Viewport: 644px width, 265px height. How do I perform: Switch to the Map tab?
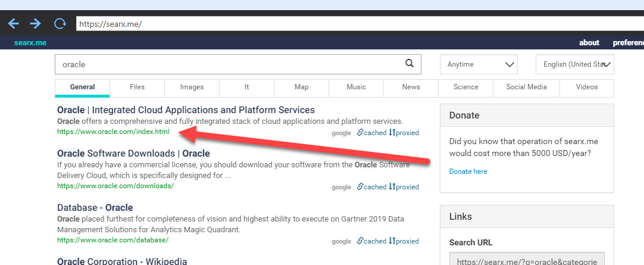tap(301, 87)
